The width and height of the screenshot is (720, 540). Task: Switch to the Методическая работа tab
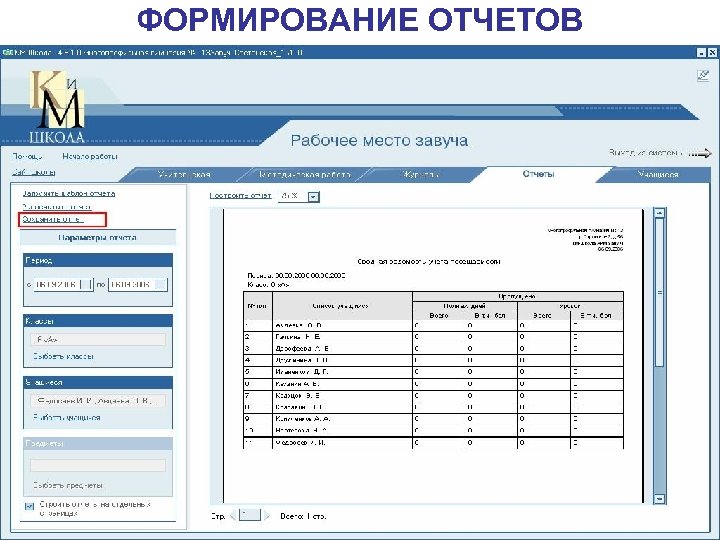click(305, 174)
